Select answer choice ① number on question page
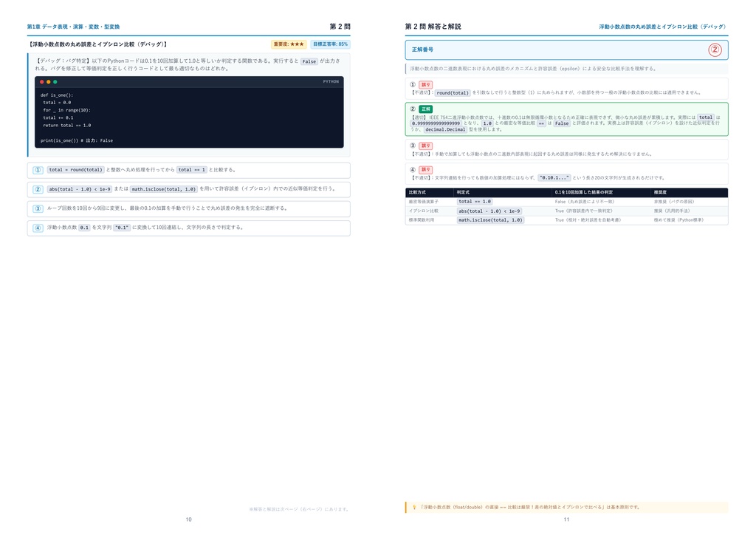The image size is (756, 535). 38,170
